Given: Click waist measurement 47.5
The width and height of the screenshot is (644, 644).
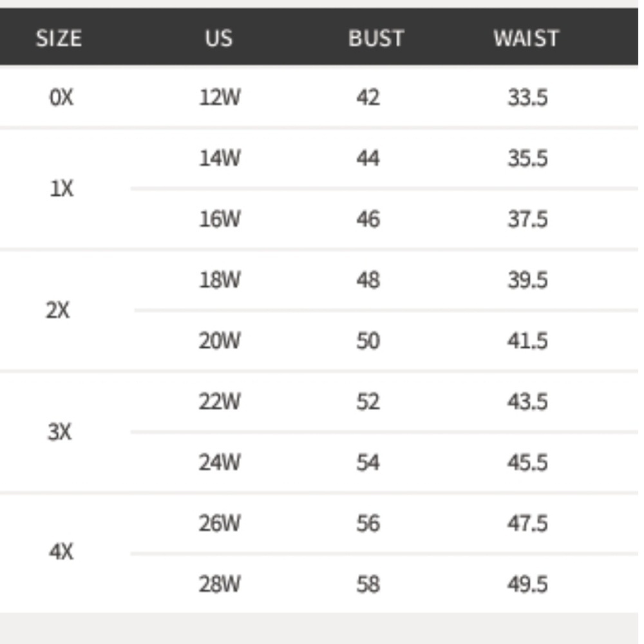Looking at the screenshot, I should pyautogui.click(x=527, y=523).
